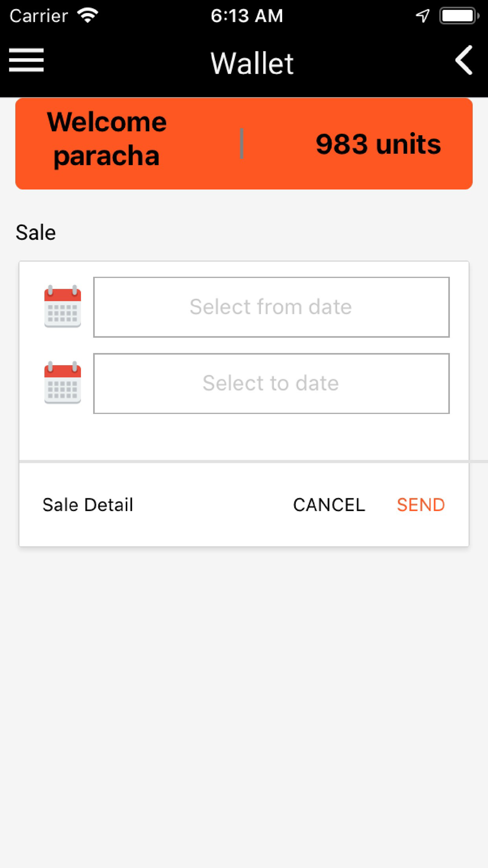
Task: Tap the Welcome paracha greeting text
Action: pyautogui.click(x=107, y=139)
